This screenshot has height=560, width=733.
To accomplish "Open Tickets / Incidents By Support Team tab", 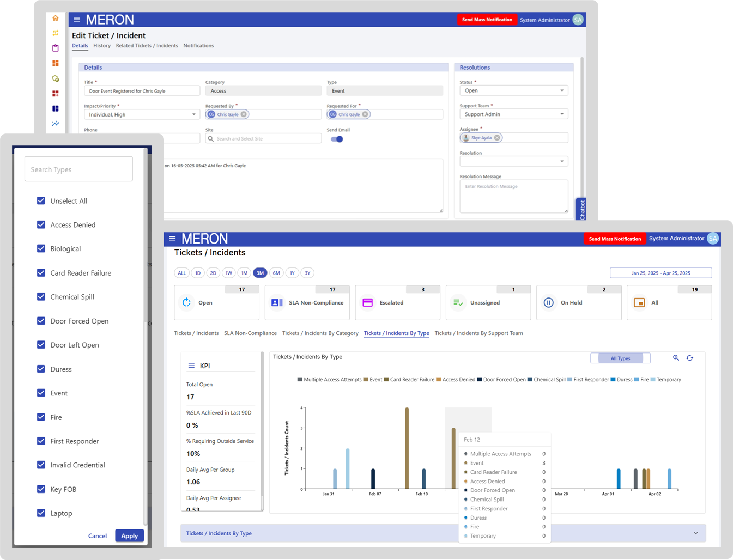I will click(478, 333).
